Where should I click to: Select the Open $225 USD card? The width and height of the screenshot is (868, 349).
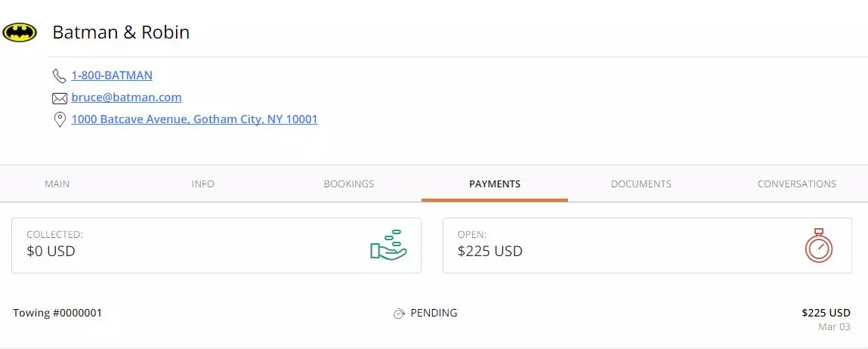point(647,246)
